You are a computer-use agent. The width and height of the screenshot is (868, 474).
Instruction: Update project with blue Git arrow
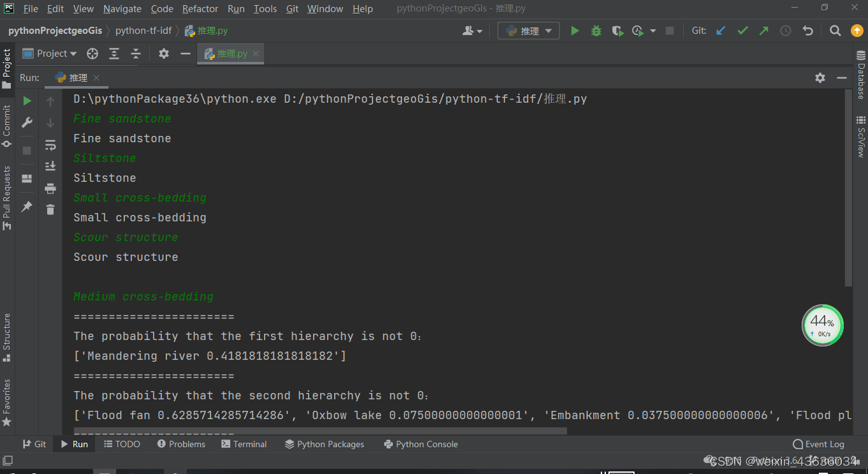point(721,31)
